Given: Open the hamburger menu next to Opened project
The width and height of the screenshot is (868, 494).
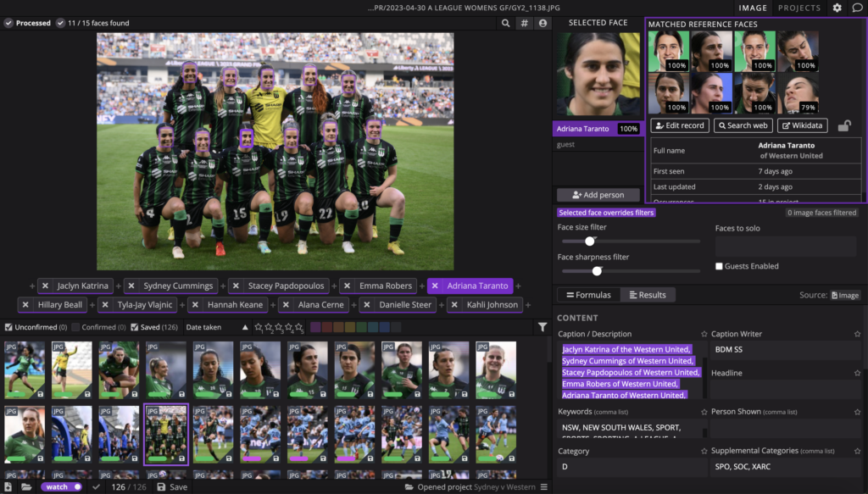Looking at the screenshot, I should click(544, 487).
